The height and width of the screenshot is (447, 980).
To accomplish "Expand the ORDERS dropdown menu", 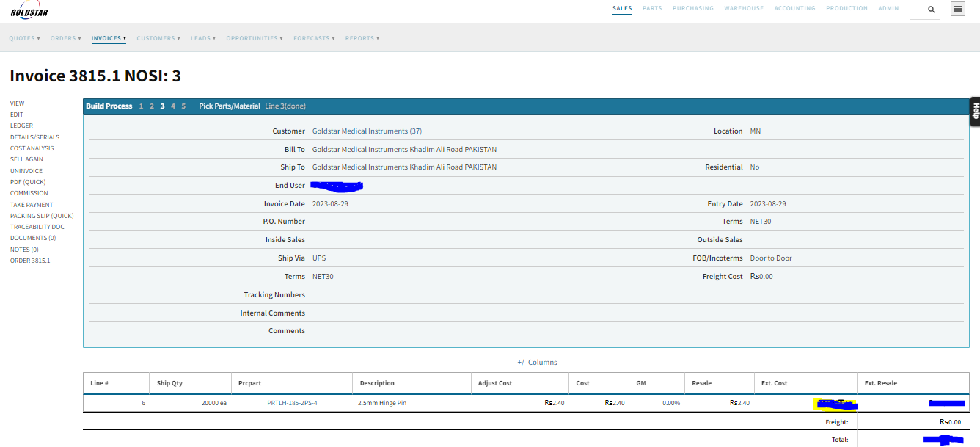I will click(x=66, y=38).
